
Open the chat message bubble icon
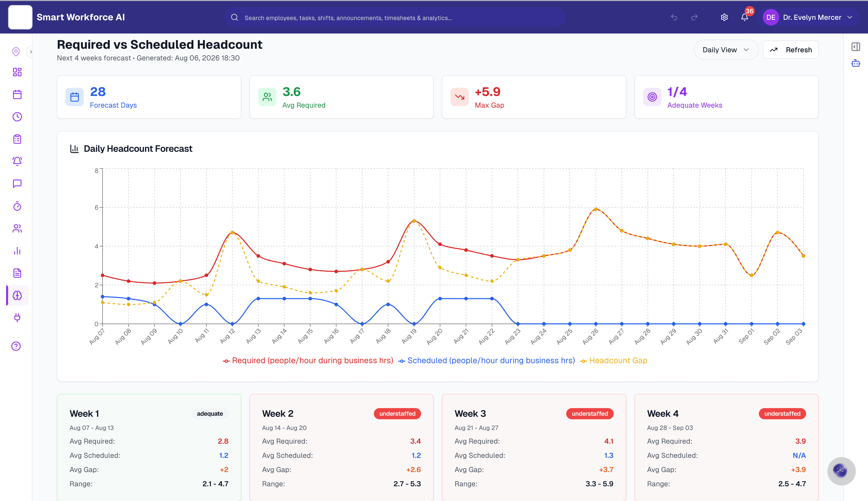(17, 183)
